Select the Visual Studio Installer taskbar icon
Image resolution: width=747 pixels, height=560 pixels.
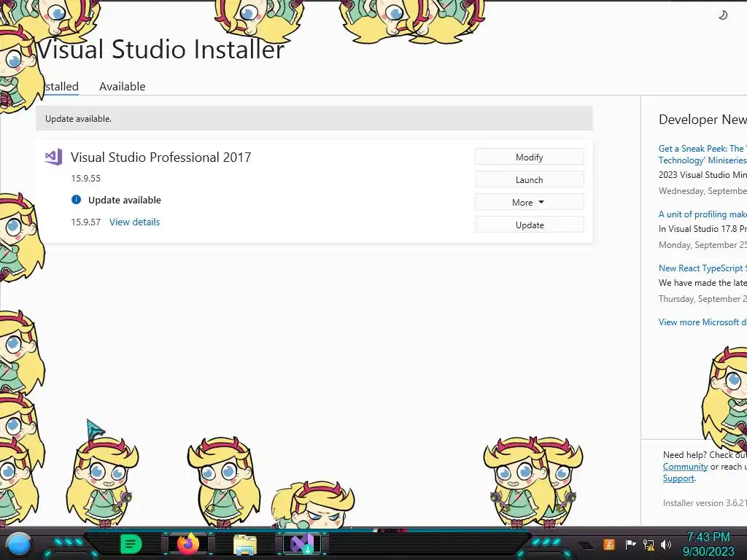point(302,544)
